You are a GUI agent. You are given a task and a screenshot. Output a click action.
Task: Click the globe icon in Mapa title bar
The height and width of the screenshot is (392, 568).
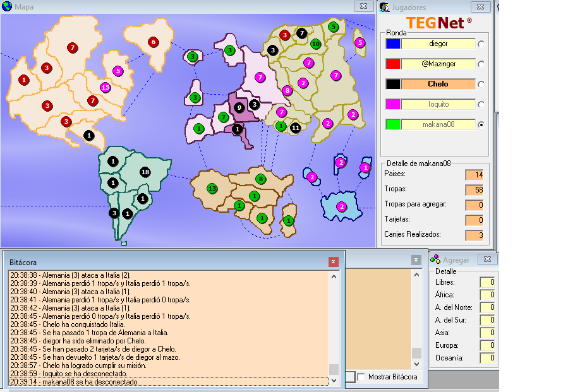7,7
